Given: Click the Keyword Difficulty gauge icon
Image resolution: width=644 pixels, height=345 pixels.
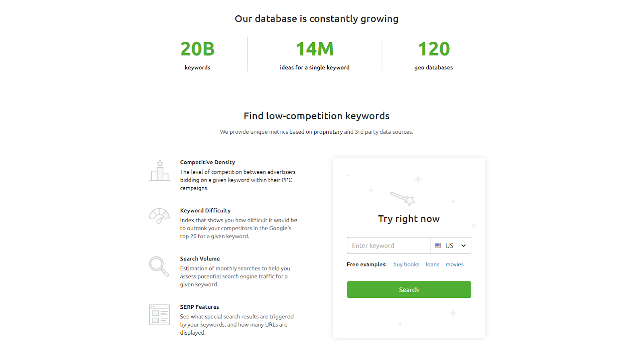Looking at the screenshot, I should click(x=159, y=216).
